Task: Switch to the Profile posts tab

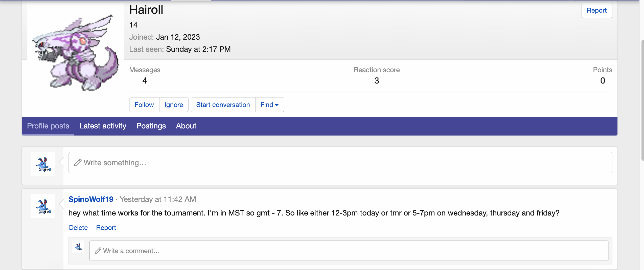Action: [x=48, y=126]
